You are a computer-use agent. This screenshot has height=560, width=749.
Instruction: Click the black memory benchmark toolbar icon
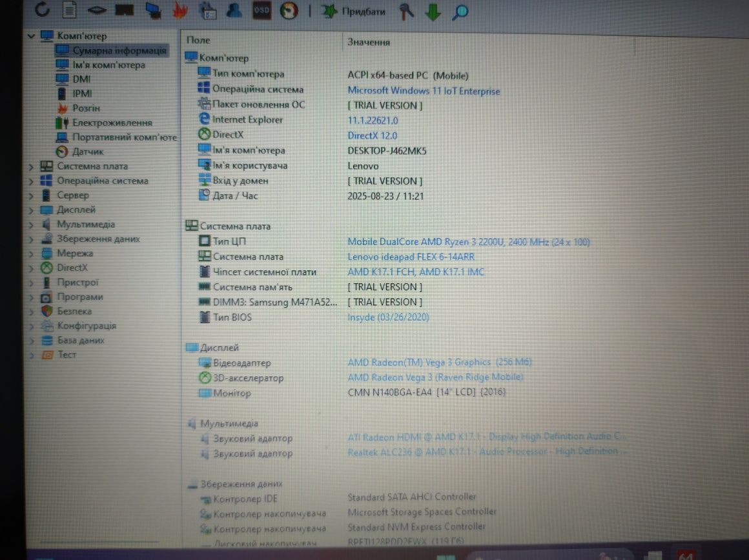(x=124, y=10)
